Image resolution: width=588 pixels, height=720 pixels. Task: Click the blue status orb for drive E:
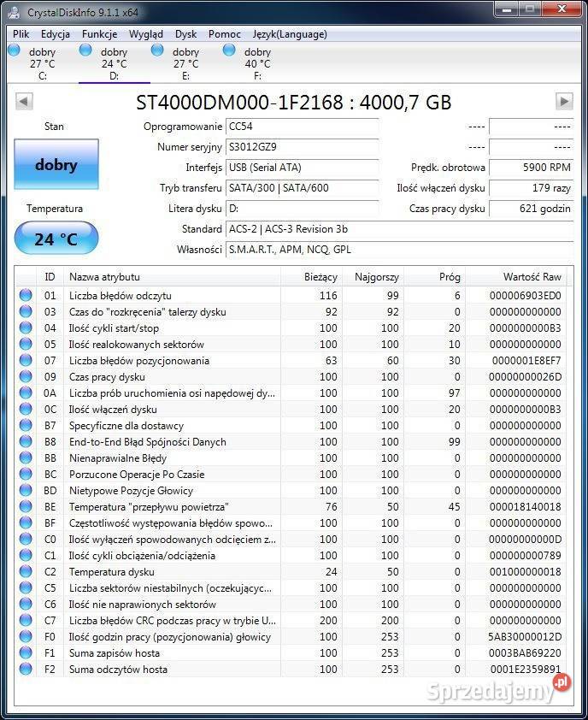click(x=157, y=50)
